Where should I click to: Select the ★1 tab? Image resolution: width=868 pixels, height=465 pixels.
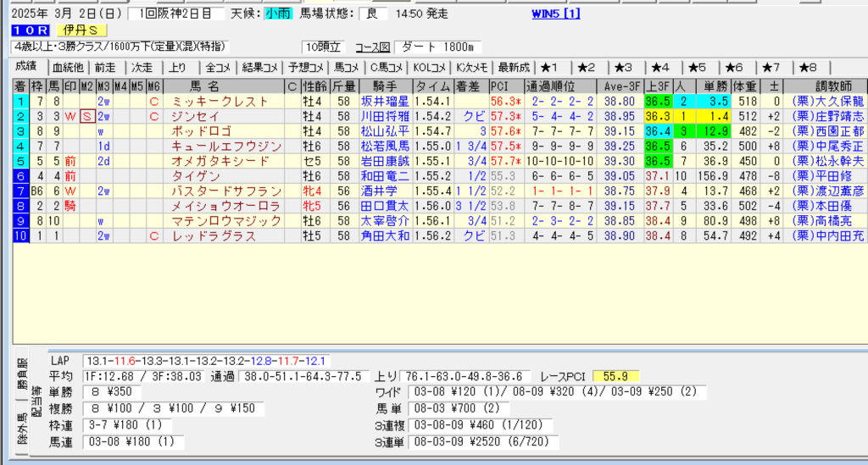[549, 68]
